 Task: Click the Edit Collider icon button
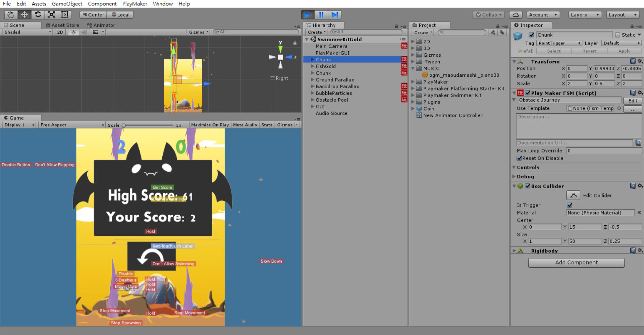click(x=573, y=196)
